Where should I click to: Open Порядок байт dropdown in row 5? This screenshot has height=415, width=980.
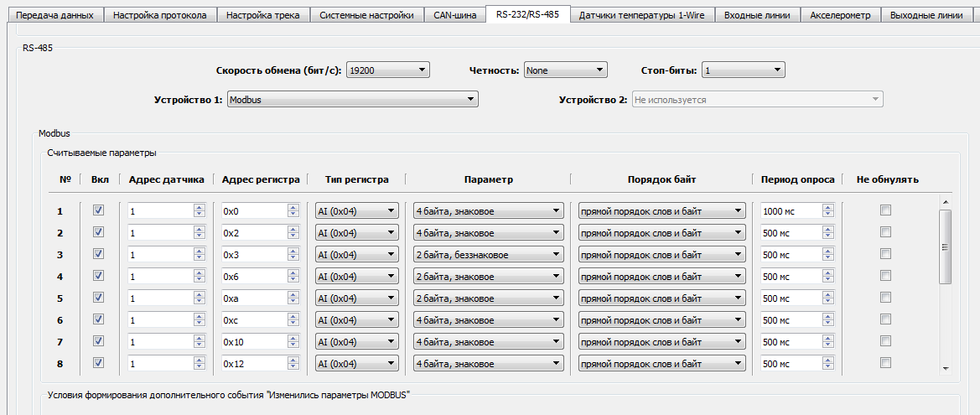pyautogui.click(x=661, y=298)
